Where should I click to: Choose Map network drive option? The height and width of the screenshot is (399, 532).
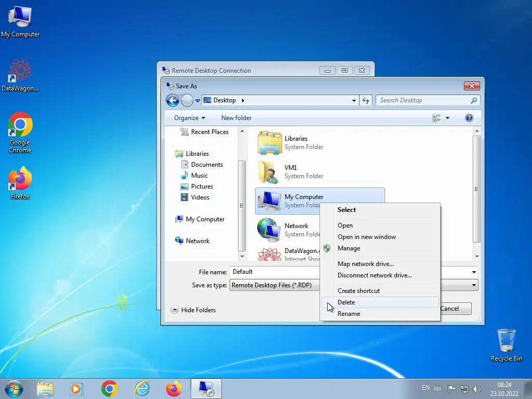[380, 264]
